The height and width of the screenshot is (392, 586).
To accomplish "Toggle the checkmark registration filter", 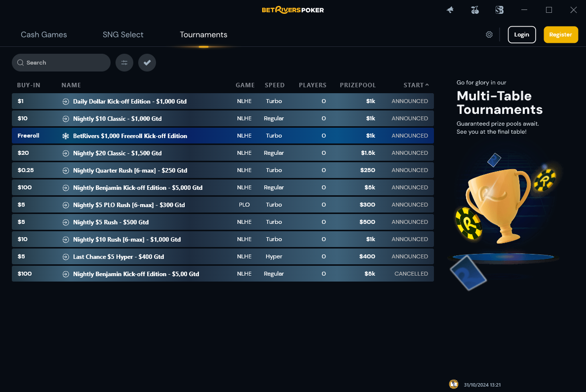I will (x=147, y=63).
